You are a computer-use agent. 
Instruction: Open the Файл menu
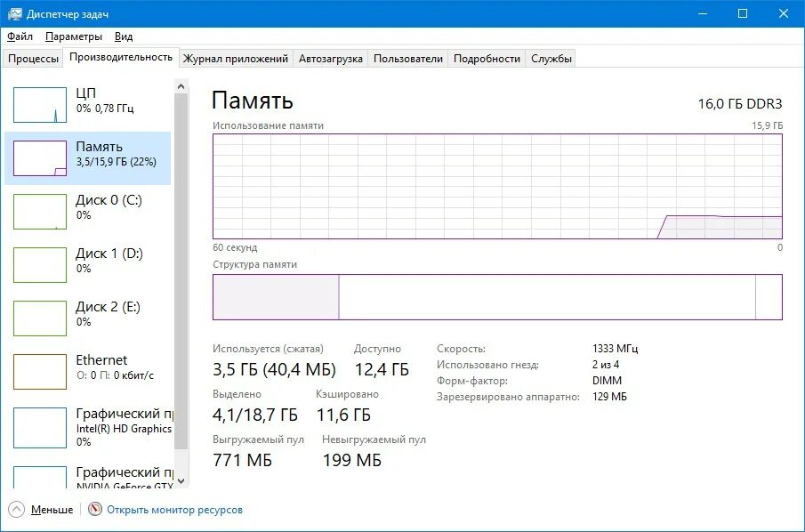(x=20, y=36)
